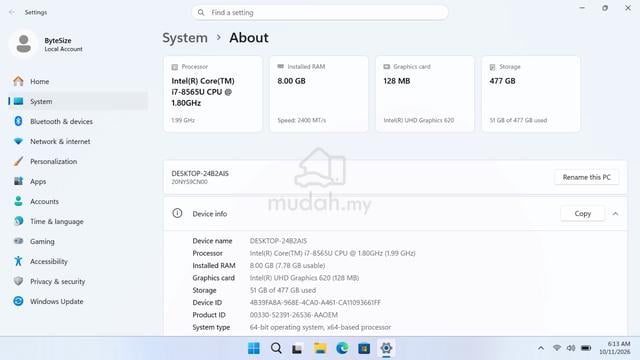The image size is (640, 360).
Task: Click the Installed RAM card
Action: coord(319,94)
